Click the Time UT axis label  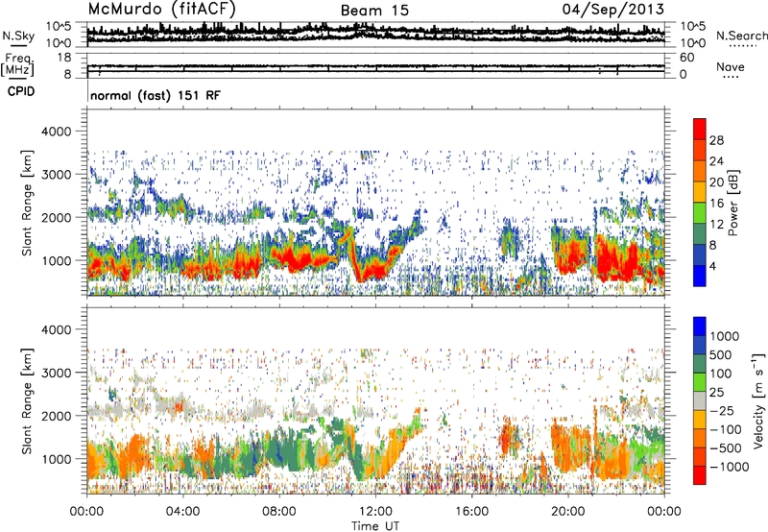(x=375, y=526)
